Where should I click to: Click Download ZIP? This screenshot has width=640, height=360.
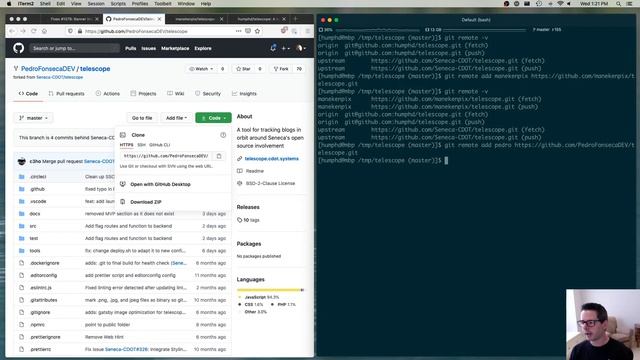146,202
